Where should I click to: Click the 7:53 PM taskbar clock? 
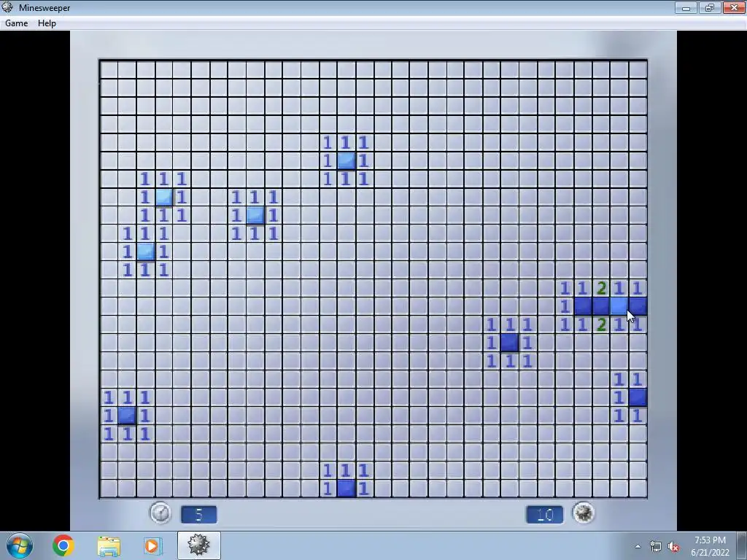point(710,546)
